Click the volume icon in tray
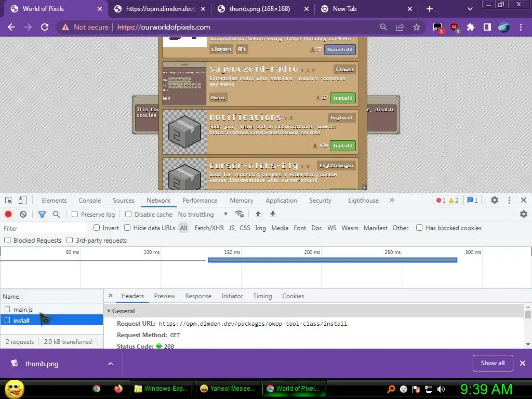532x399 pixels. pyautogui.click(x=441, y=389)
